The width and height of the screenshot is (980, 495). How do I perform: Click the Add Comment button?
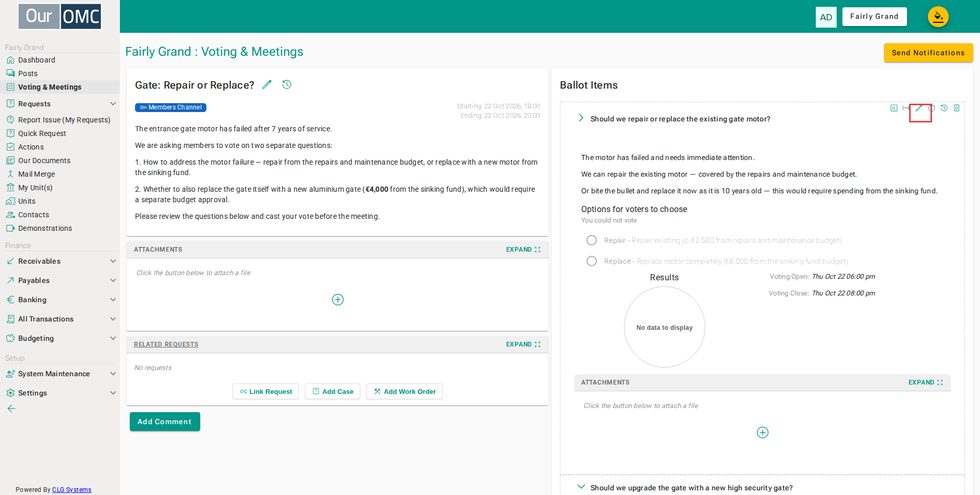165,422
